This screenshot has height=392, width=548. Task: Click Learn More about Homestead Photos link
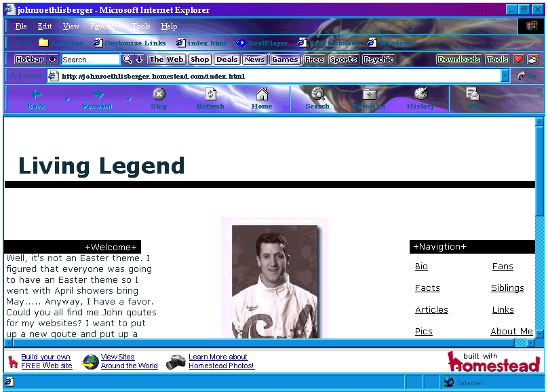(x=222, y=361)
